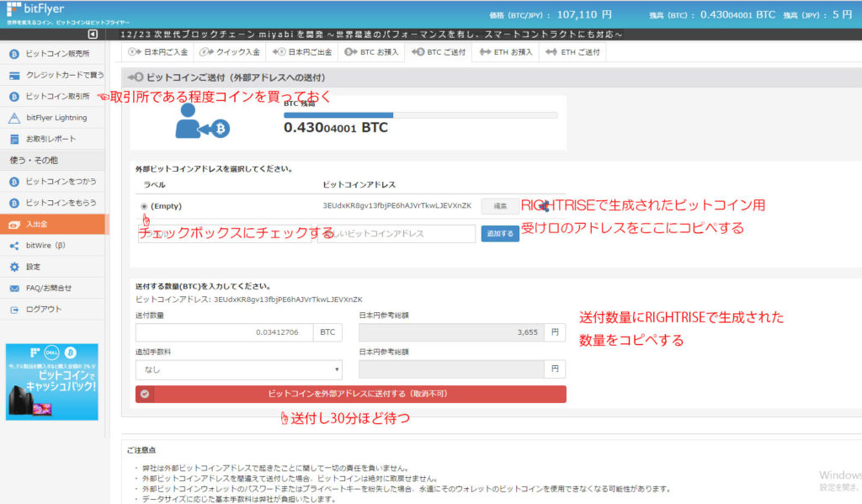This screenshot has height=504, width=862.
Task: Open FAQ/お問合せ mail icon
Action: pyautogui.click(x=14, y=288)
